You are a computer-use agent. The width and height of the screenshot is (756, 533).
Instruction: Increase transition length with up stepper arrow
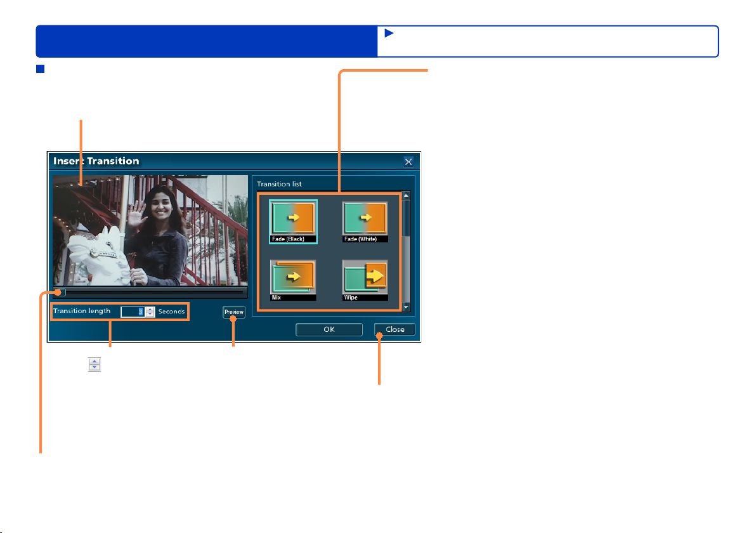[x=150, y=309]
